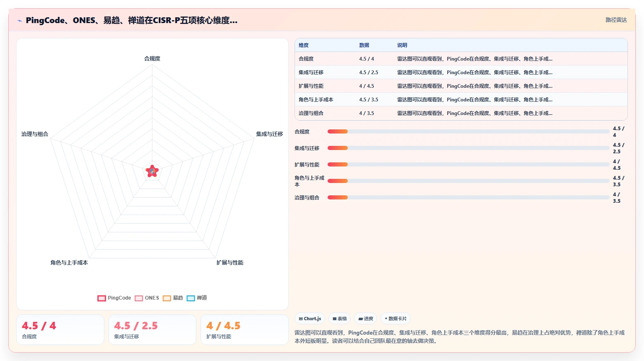The width and height of the screenshot is (644, 361).
Task: Open the 4.5 / 2.5 集成与迁移 stat card
Action: tap(152, 330)
